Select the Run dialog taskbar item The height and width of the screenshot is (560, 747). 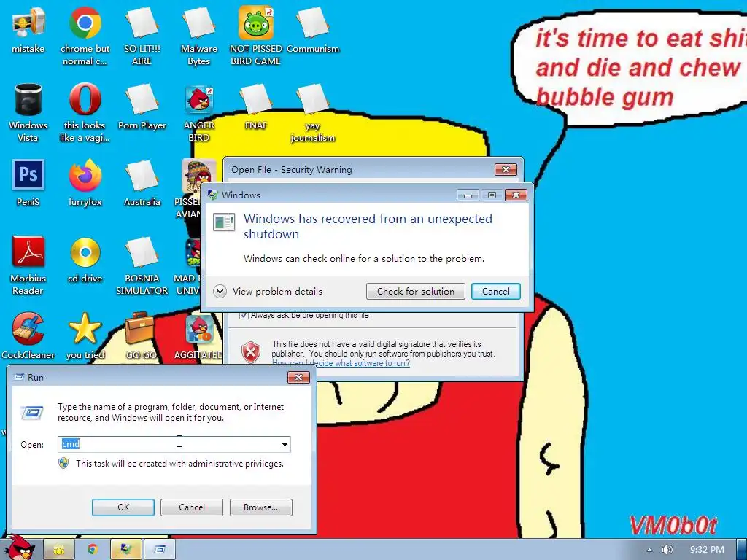click(x=160, y=550)
